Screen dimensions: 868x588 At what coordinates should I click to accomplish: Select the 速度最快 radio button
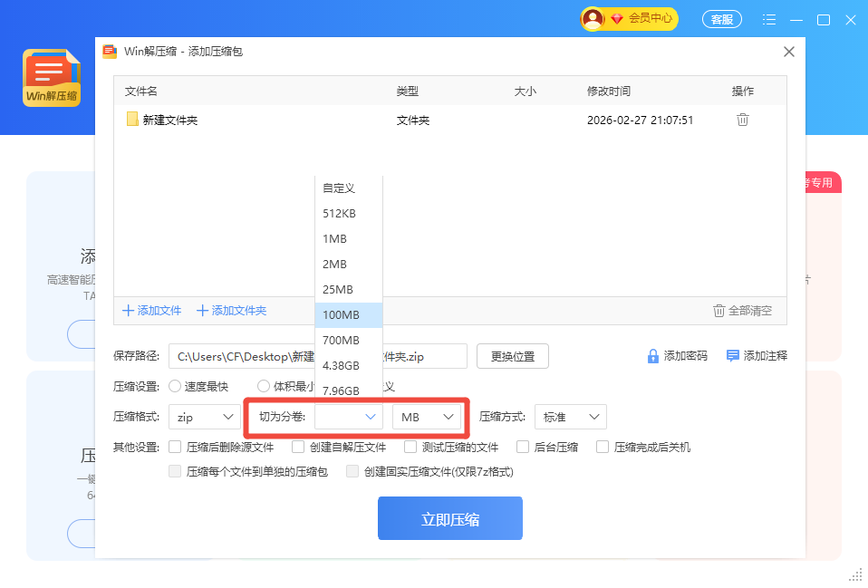pyautogui.click(x=175, y=386)
